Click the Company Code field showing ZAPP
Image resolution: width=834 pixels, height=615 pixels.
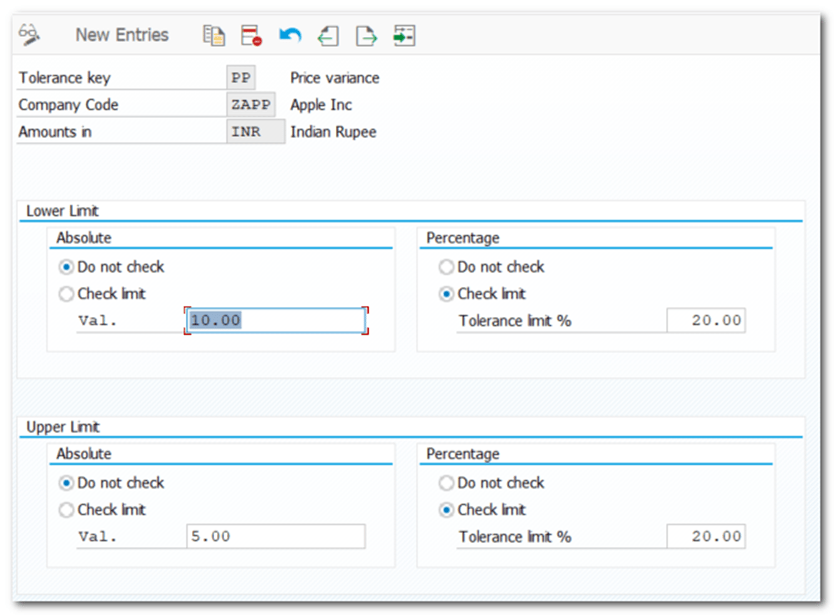(x=251, y=105)
